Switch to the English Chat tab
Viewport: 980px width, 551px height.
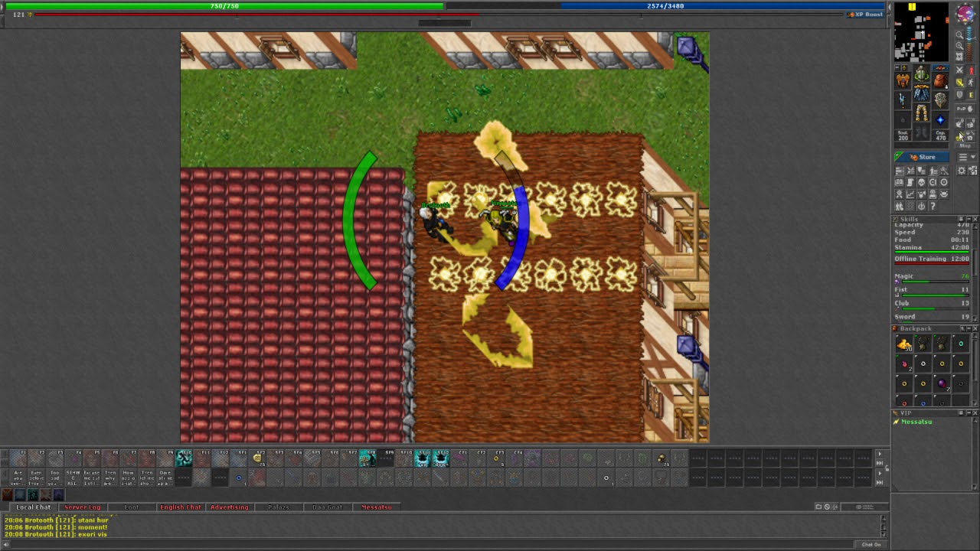(181, 507)
